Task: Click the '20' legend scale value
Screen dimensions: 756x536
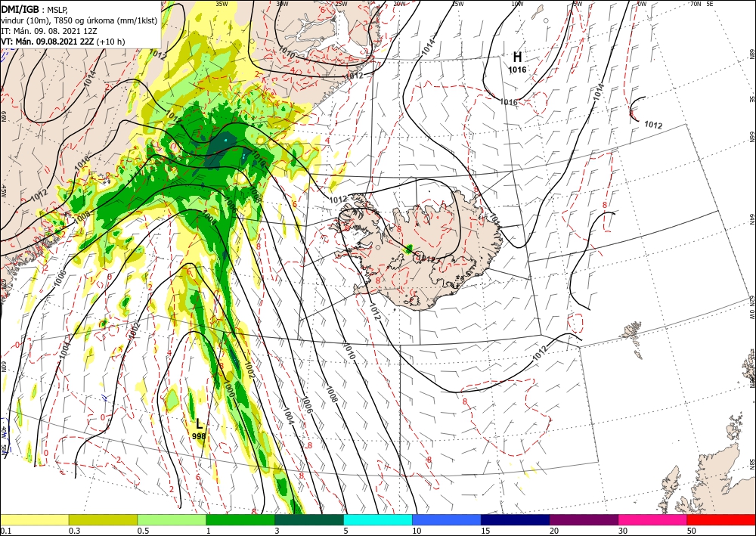Action: pos(554,531)
